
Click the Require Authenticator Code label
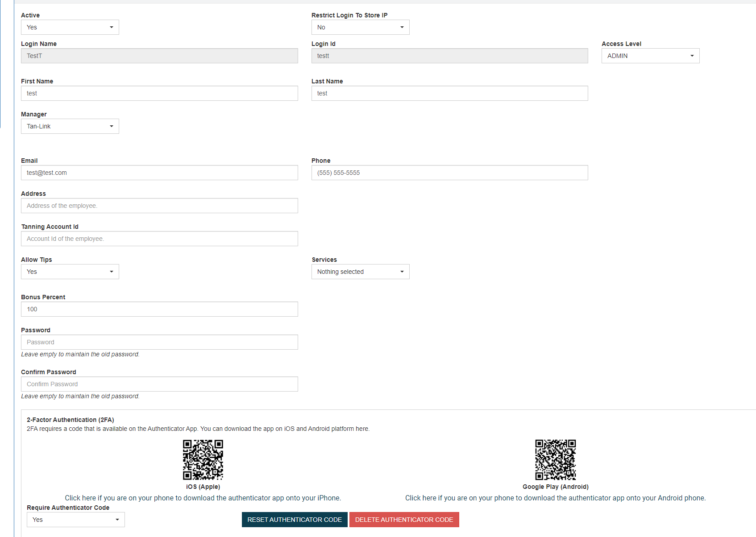pyautogui.click(x=68, y=508)
